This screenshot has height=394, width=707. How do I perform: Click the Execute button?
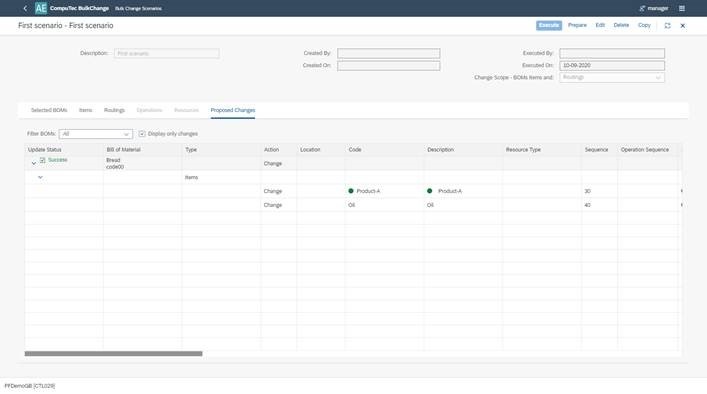(549, 25)
